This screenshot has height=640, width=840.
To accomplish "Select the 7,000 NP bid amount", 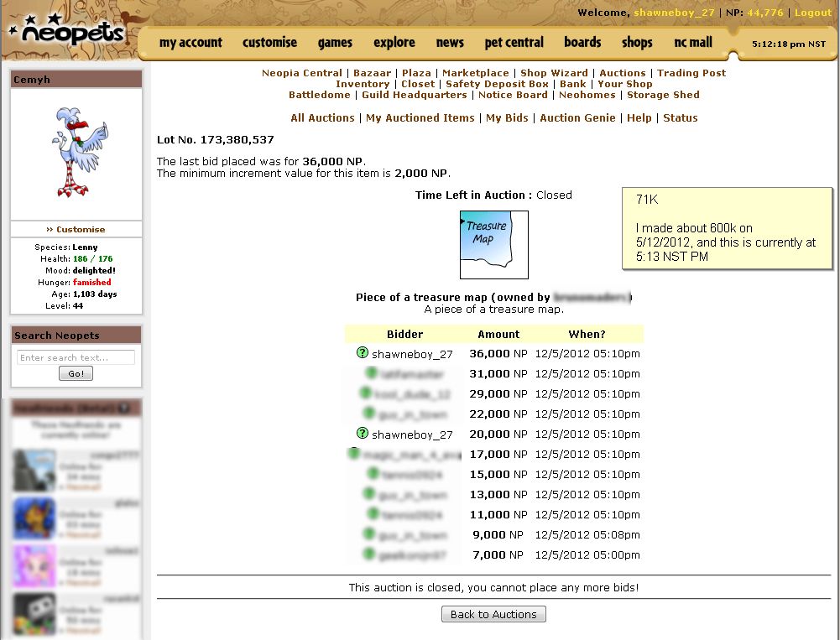I will point(498,554).
